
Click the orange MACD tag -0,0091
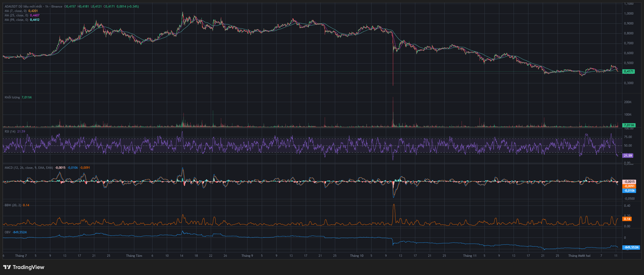[629, 186]
